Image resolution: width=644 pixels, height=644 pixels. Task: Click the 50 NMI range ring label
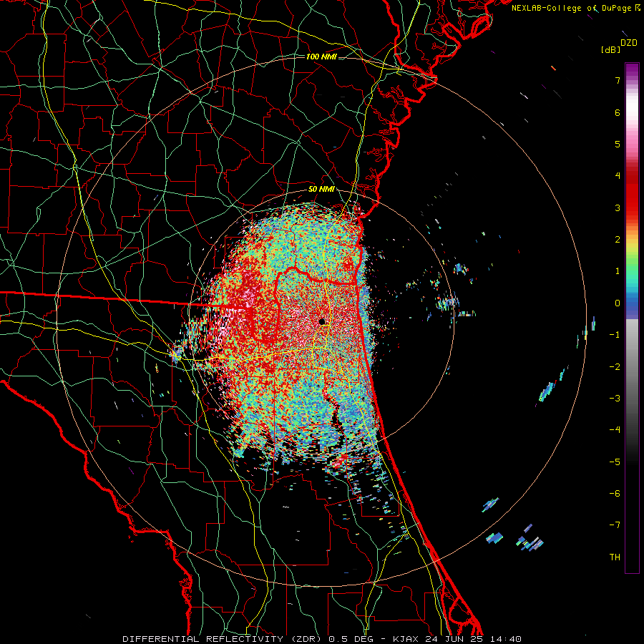click(x=321, y=190)
